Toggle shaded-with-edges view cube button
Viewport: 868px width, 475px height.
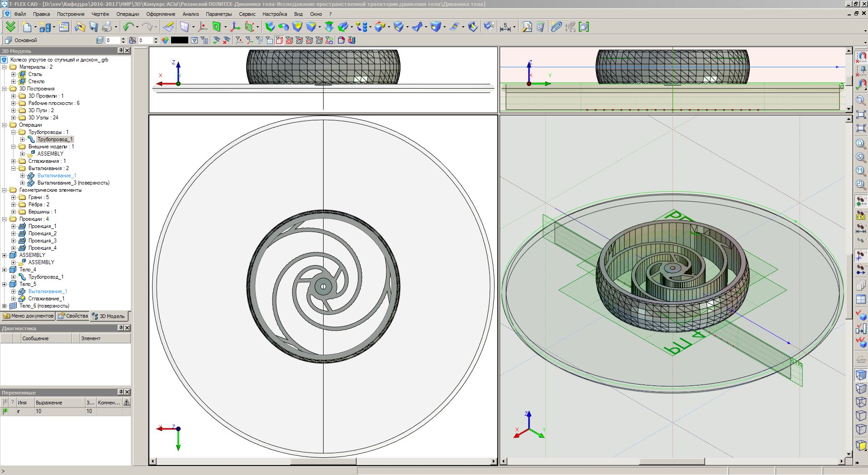point(861,375)
